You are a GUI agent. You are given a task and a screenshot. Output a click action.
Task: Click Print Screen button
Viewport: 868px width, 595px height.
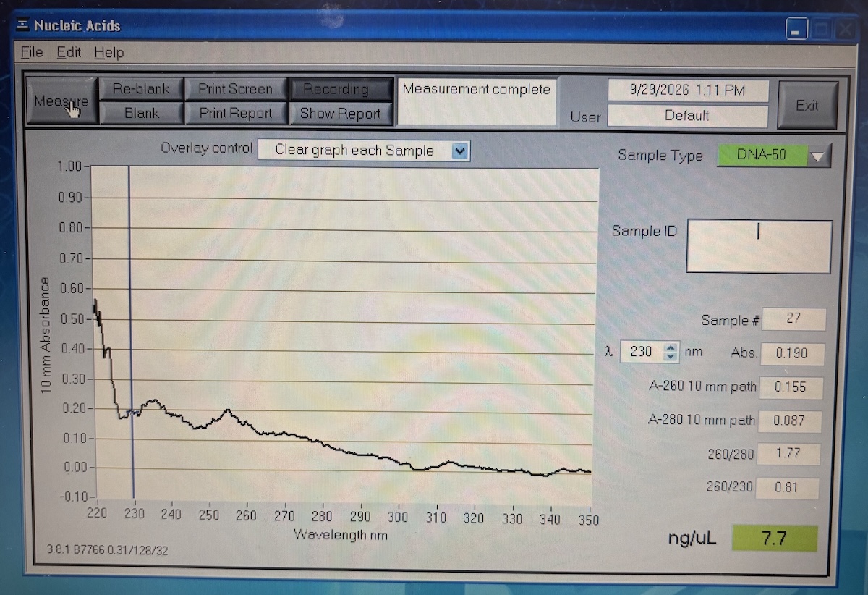click(236, 89)
